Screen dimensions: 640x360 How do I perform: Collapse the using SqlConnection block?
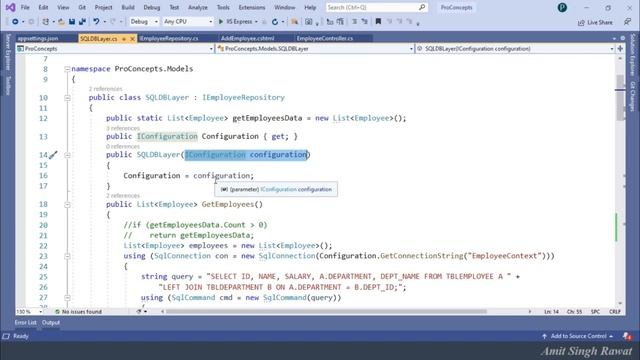pos(67,256)
